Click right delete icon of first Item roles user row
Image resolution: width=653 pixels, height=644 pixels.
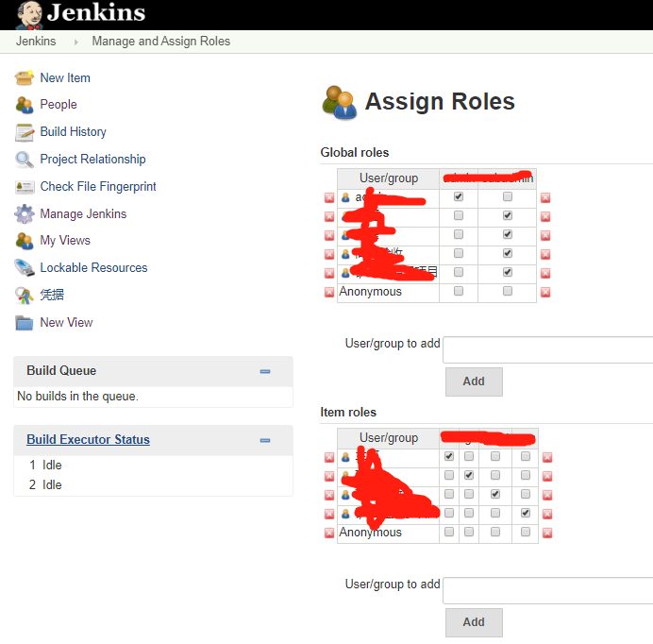click(x=547, y=457)
